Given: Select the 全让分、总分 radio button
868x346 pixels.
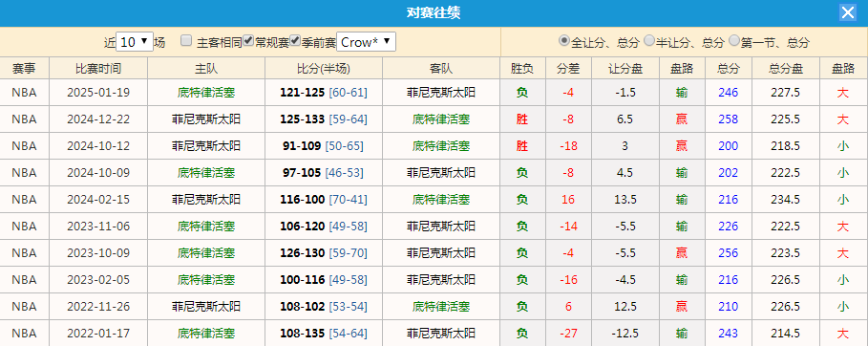Looking at the screenshot, I should tap(563, 40).
